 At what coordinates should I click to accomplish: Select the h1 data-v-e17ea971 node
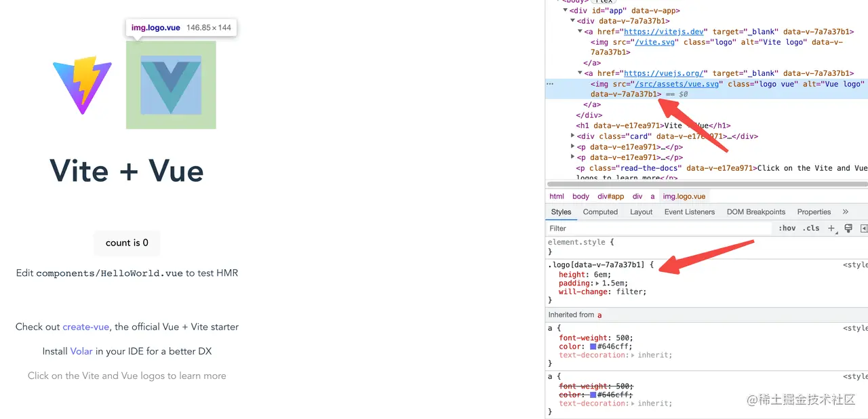pos(654,125)
